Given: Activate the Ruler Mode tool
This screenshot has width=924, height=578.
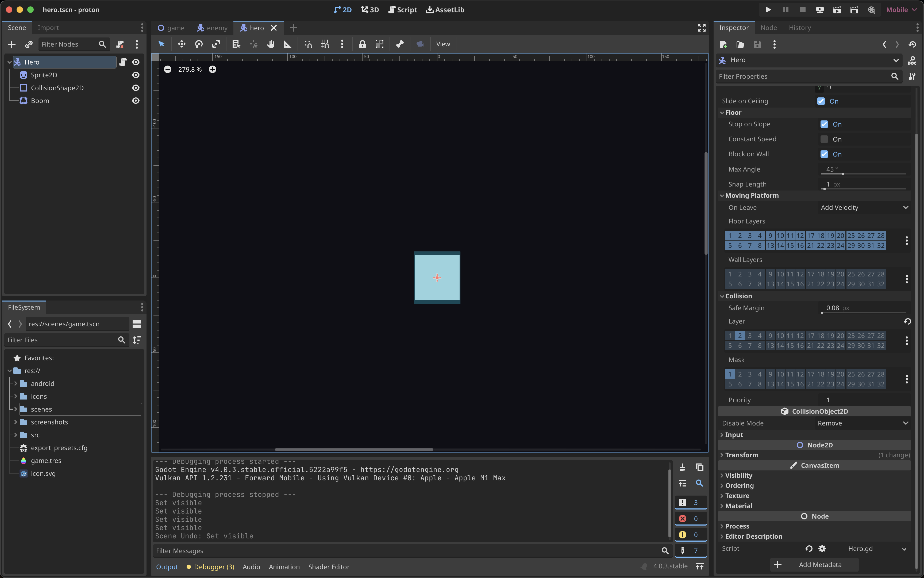Looking at the screenshot, I should [x=287, y=44].
